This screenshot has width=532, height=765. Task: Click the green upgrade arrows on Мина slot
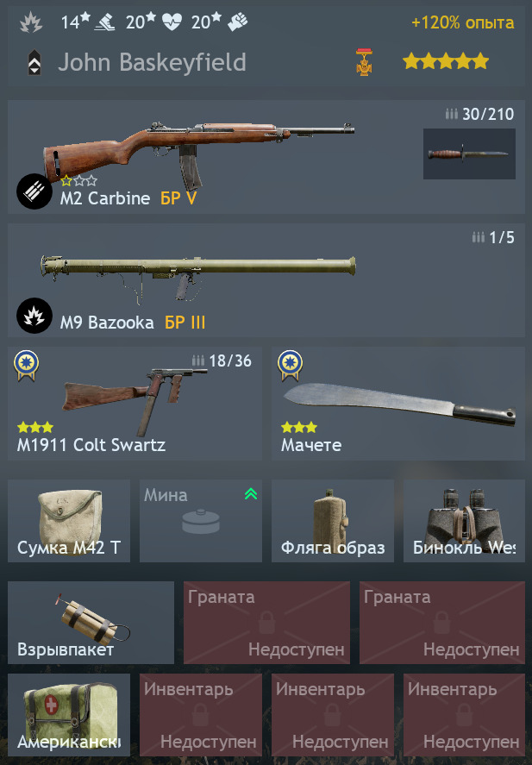[x=251, y=493]
